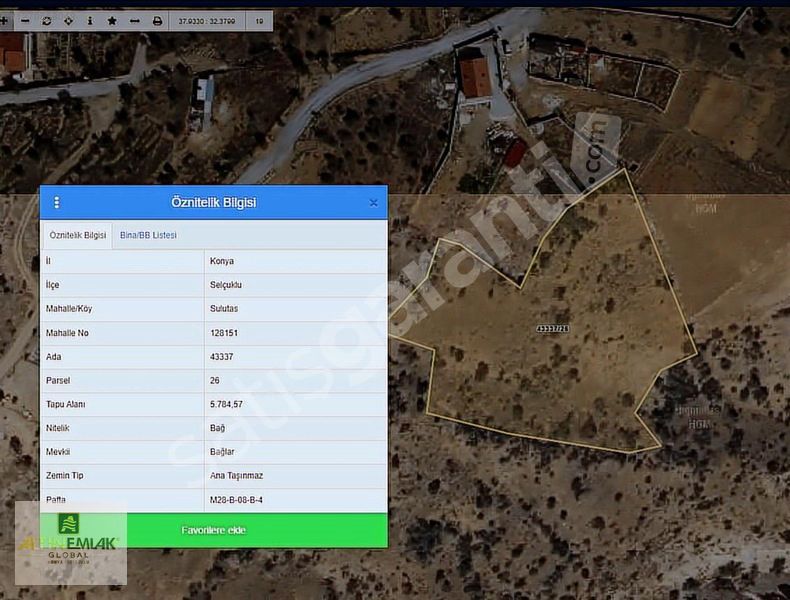Click the refresh map icon
The width and height of the screenshot is (790, 600).
pyautogui.click(x=47, y=20)
